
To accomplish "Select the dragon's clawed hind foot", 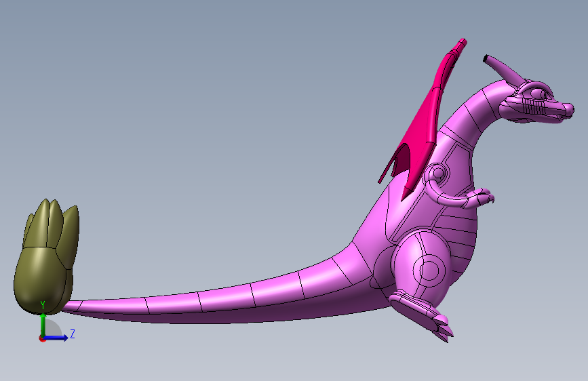I will click(x=422, y=315).
